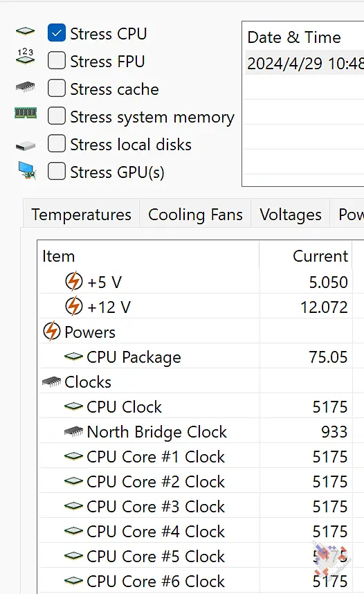Switch to the Temperatures tab
Screen dimensions: 364x594
(81, 215)
